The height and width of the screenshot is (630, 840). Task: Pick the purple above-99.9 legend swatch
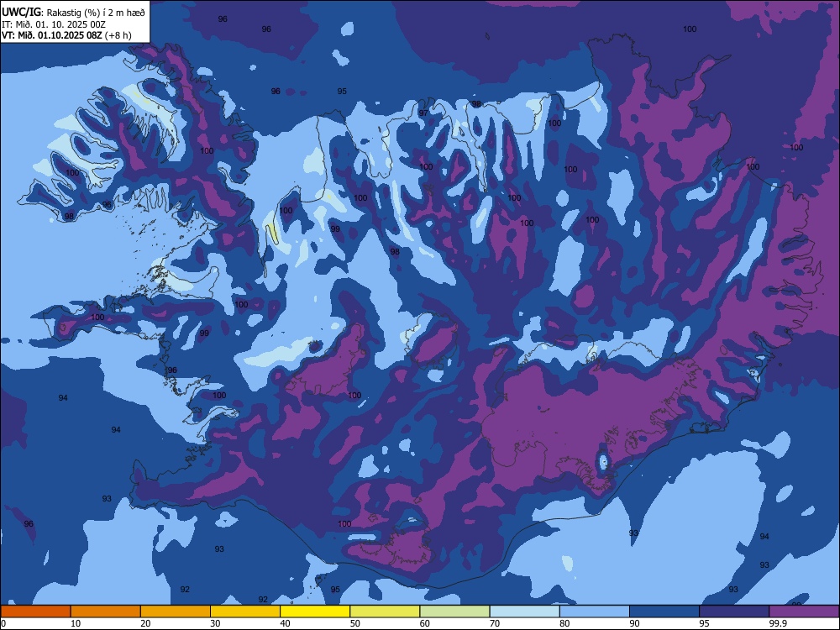805,612
